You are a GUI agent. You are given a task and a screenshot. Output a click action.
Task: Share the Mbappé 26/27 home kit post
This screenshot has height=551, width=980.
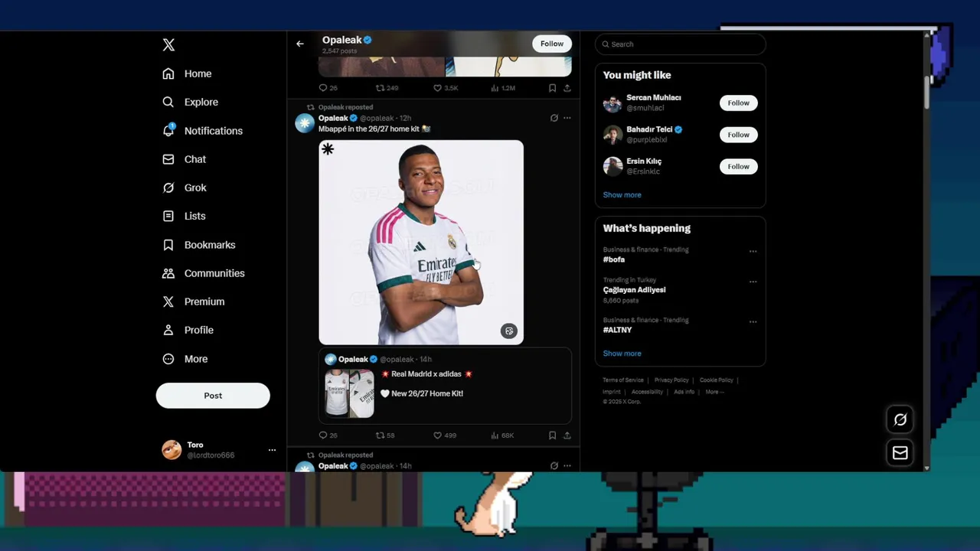point(567,435)
